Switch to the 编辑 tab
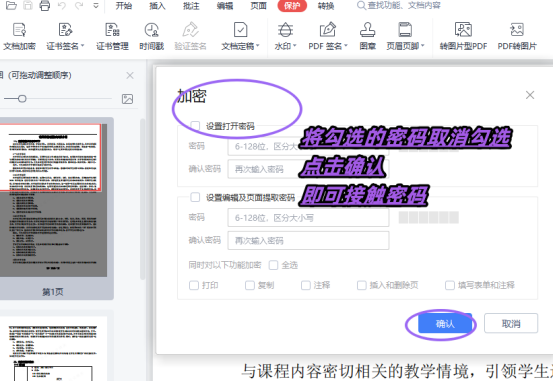The width and height of the screenshot is (554, 382). pyautogui.click(x=225, y=6)
